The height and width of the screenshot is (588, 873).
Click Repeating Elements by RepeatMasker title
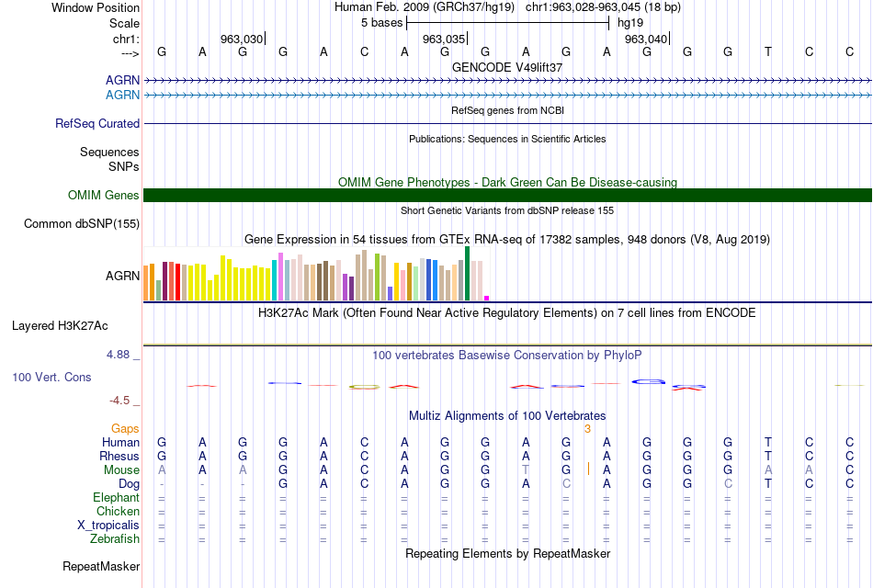tap(507, 554)
